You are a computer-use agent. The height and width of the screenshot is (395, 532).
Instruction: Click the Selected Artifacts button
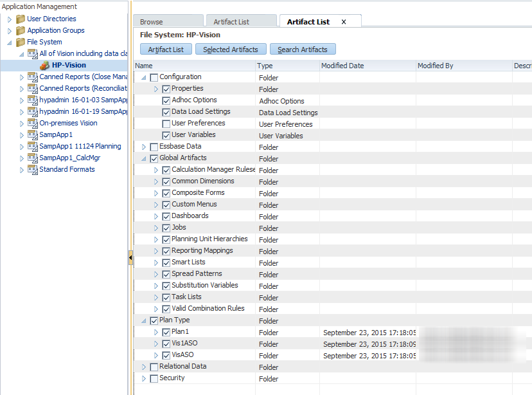pos(231,50)
